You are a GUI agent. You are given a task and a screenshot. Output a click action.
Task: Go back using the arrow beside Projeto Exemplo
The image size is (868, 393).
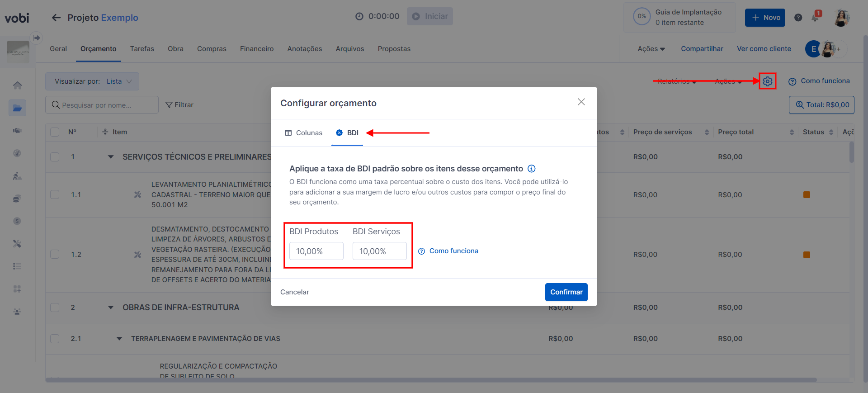[x=56, y=18]
